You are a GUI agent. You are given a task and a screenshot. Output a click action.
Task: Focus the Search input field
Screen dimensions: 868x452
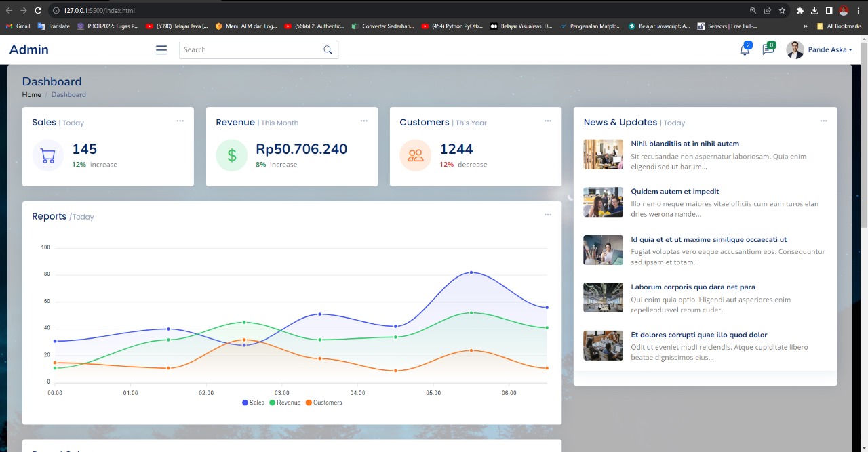pos(251,49)
